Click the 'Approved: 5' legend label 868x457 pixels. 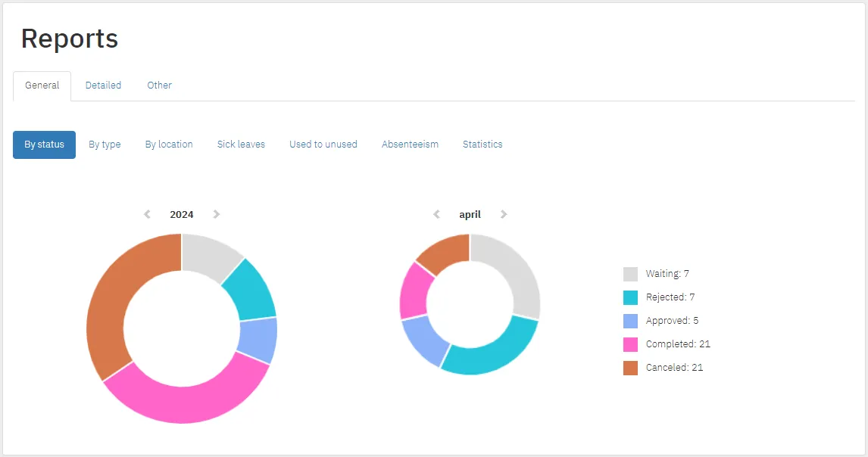point(672,320)
